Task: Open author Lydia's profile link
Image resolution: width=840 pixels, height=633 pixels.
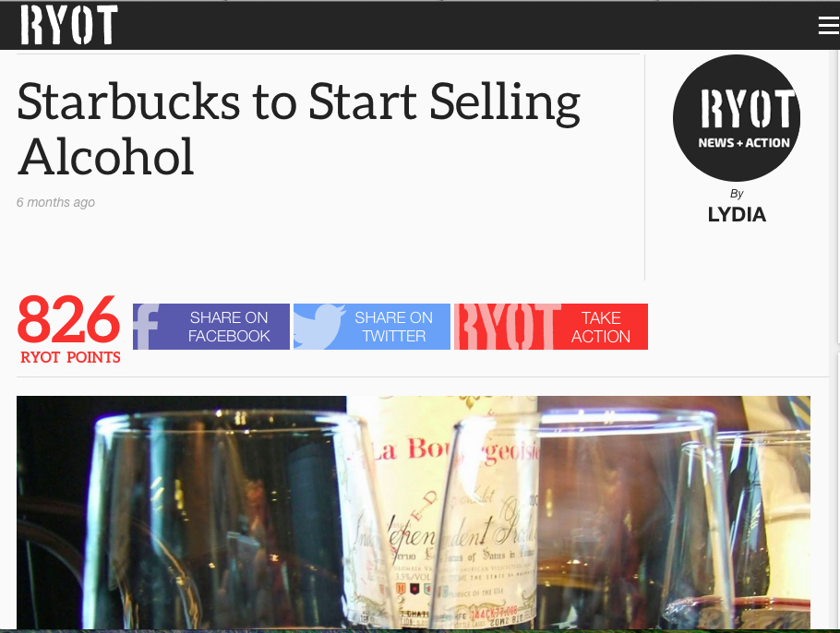Action: [737, 214]
